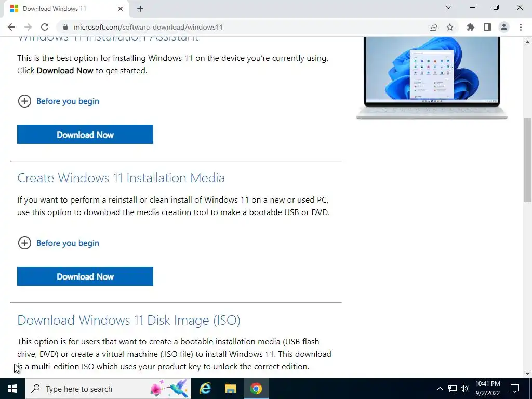The image size is (532, 399).
Task: Open the tab search chevron
Action: (448, 7)
